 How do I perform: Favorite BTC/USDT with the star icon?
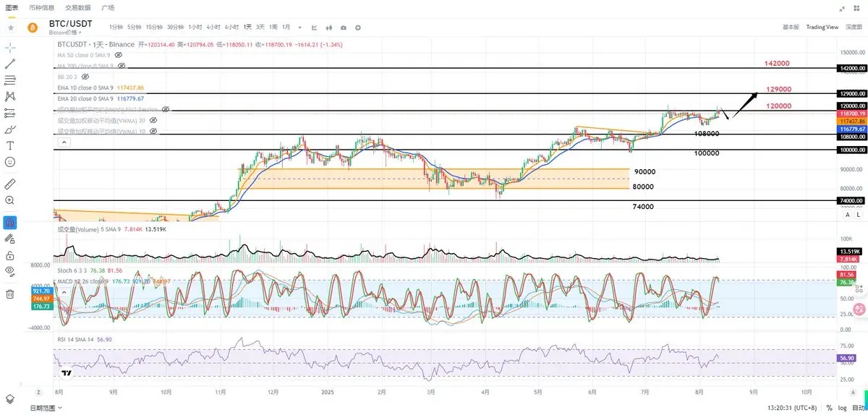point(11,27)
